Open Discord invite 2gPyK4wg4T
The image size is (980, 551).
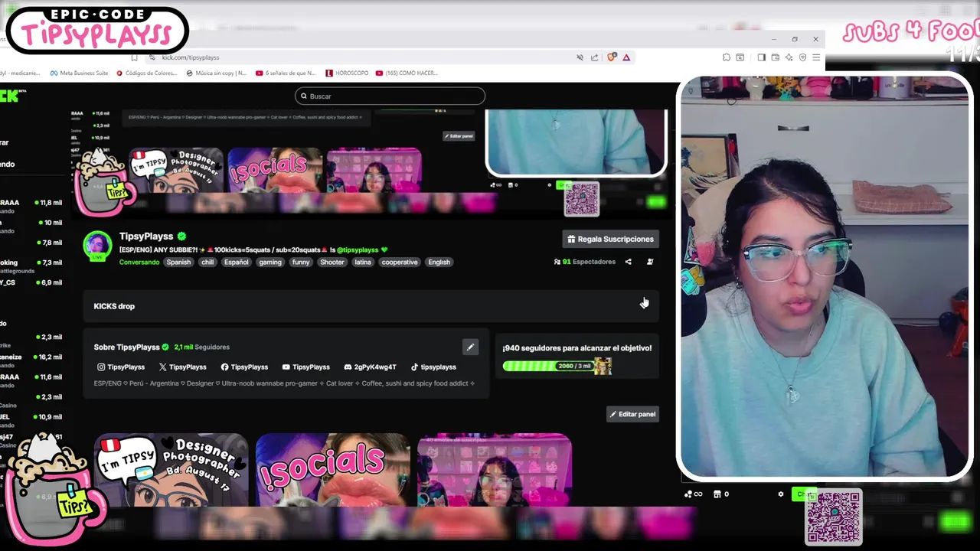click(370, 367)
